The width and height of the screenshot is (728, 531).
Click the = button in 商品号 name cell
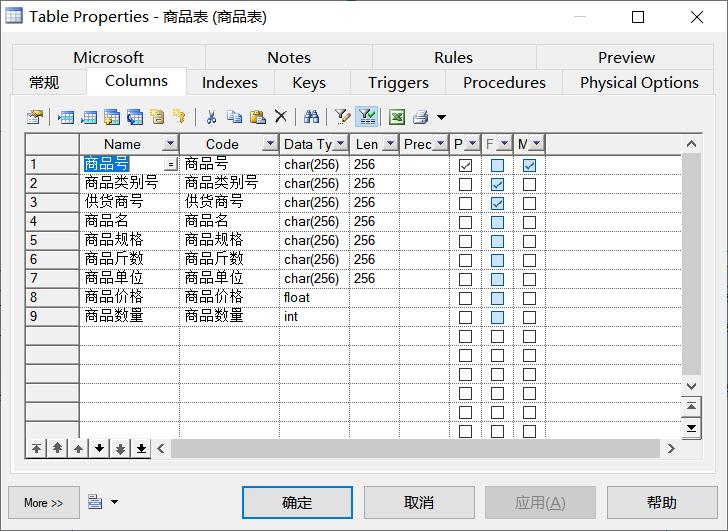(x=171, y=164)
